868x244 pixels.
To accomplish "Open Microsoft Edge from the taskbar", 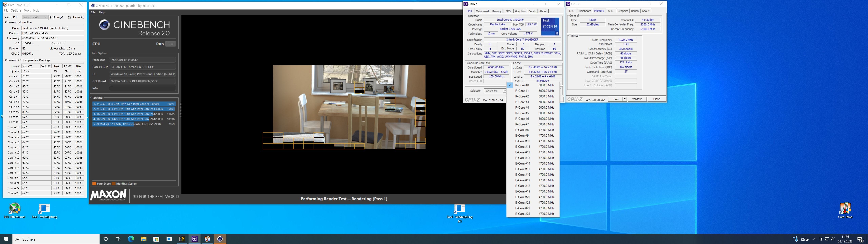I will coord(131,239).
